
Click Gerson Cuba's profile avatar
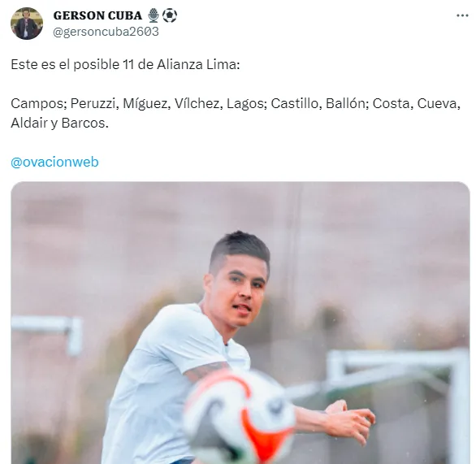(x=27, y=24)
